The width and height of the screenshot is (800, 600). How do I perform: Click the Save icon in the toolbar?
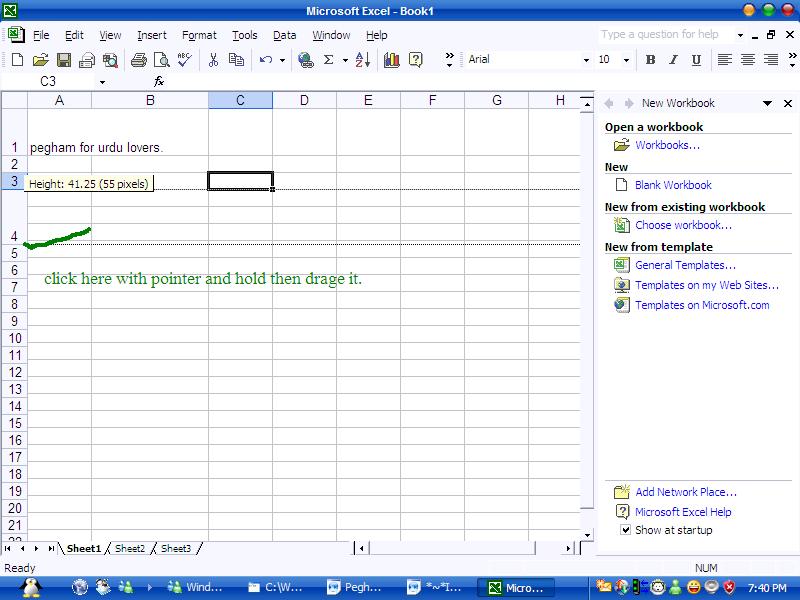point(63,60)
